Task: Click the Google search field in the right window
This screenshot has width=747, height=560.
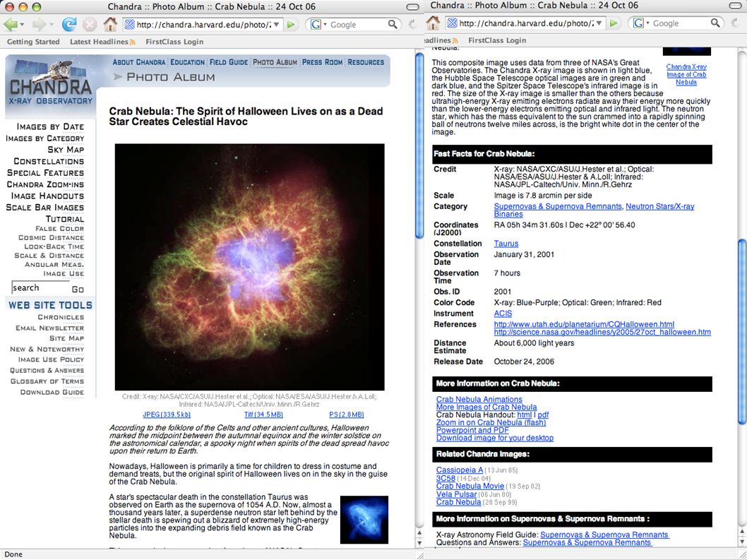Action: [x=681, y=23]
